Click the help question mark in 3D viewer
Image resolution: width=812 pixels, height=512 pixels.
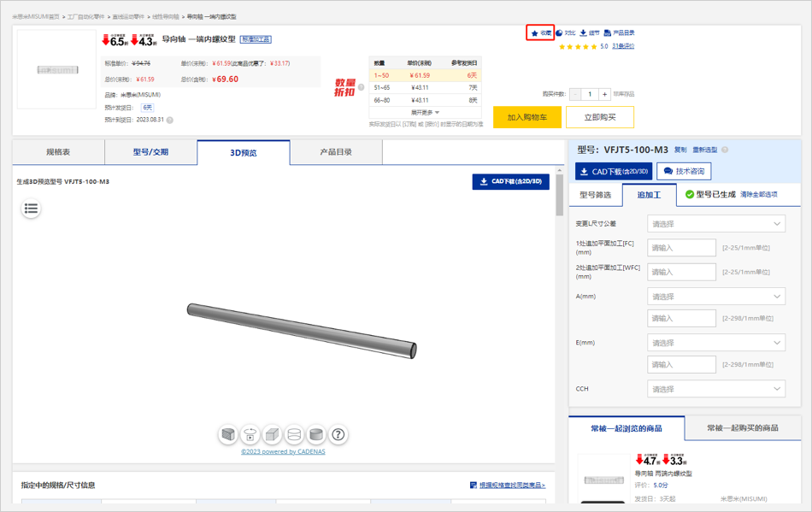coord(338,434)
